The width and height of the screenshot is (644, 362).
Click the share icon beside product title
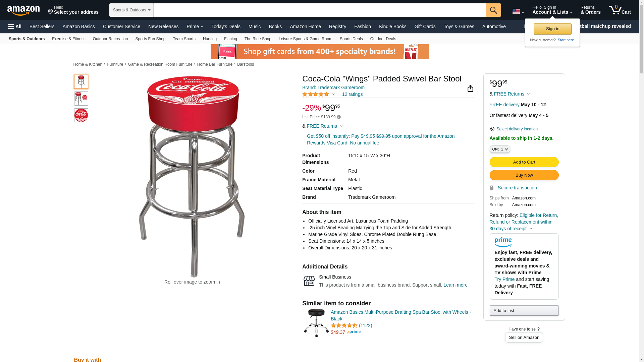tap(470, 88)
